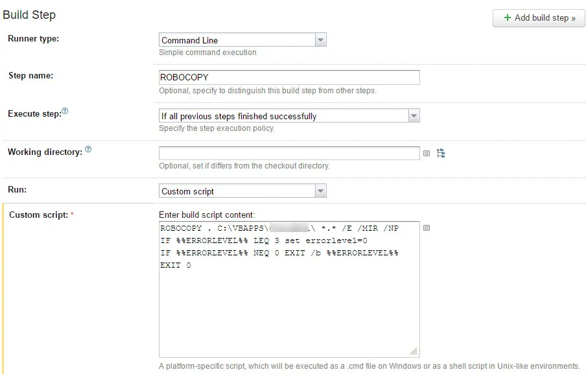Open the Run Custom script dropdown
Image resolution: width=588 pixels, height=374 pixels.
(x=242, y=191)
